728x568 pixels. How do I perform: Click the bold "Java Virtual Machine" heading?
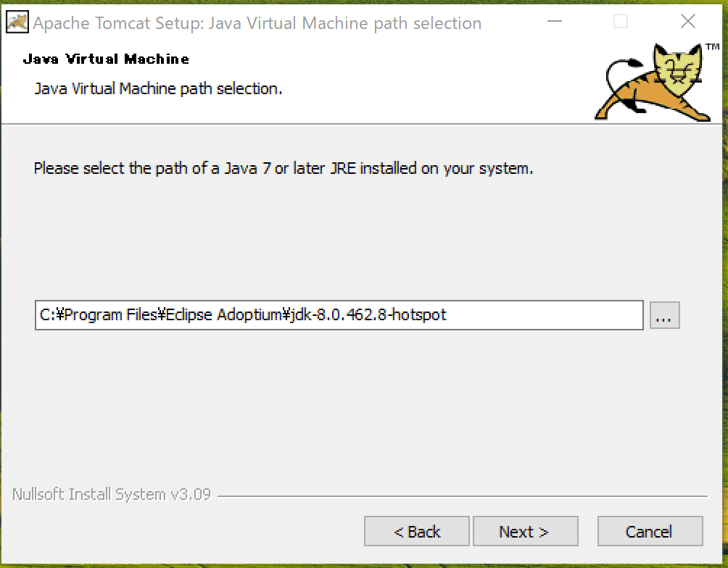coord(106,59)
